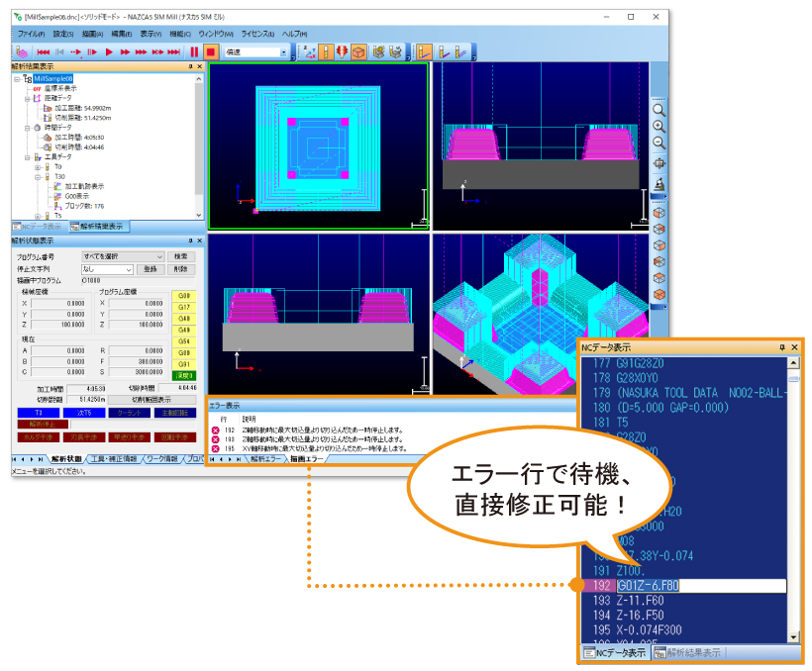Click the microscope-like icon on right sidebar
Viewport: 812px width, 671px height.
pyautogui.click(x=659, y=184)
